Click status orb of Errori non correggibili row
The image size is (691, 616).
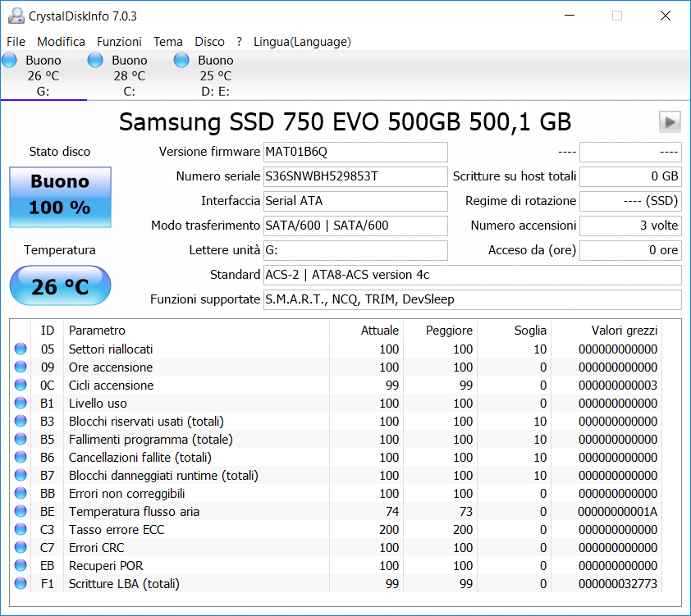pyautogui.click(x=21, y=494)
